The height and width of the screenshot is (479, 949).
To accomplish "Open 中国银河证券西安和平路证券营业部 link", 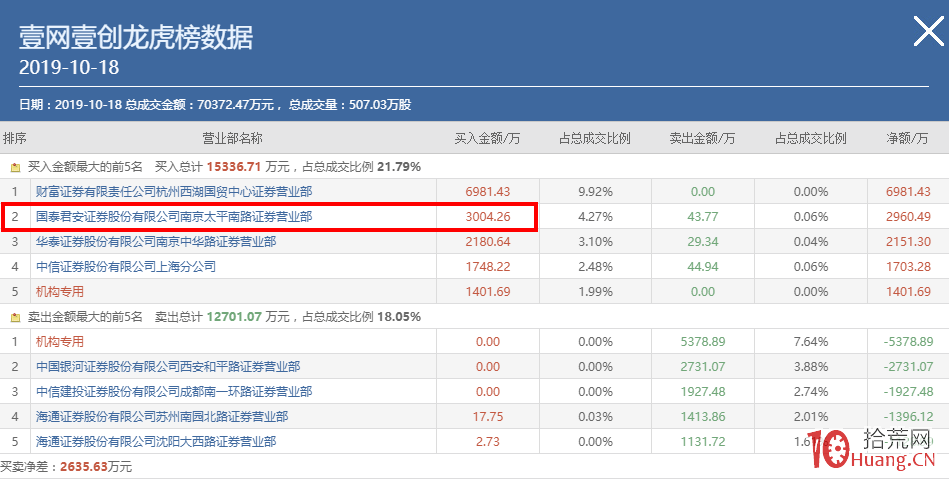I will 168,367.
